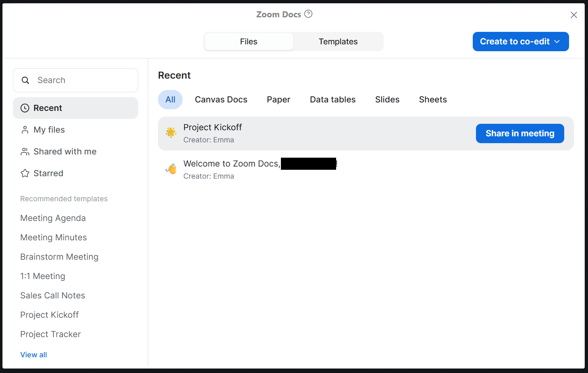This screenshot has width=588, height=373.
Task: Click the sun icon of the Project Kickoff file
Action: pyautogui.click(x=171, y=132)
